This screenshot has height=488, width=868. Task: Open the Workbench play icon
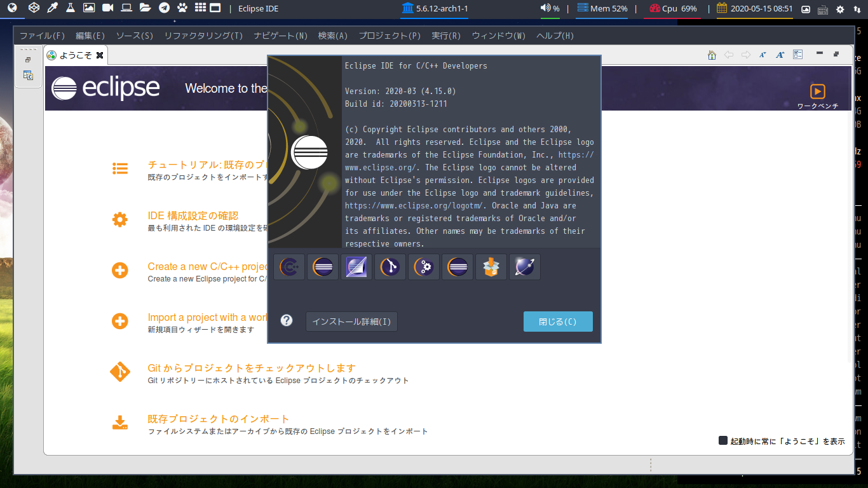click(x=818, y=91)
